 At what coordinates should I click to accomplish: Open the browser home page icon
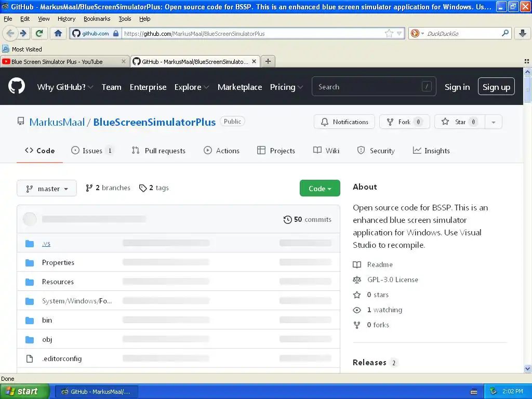click(x=58, y=33)
